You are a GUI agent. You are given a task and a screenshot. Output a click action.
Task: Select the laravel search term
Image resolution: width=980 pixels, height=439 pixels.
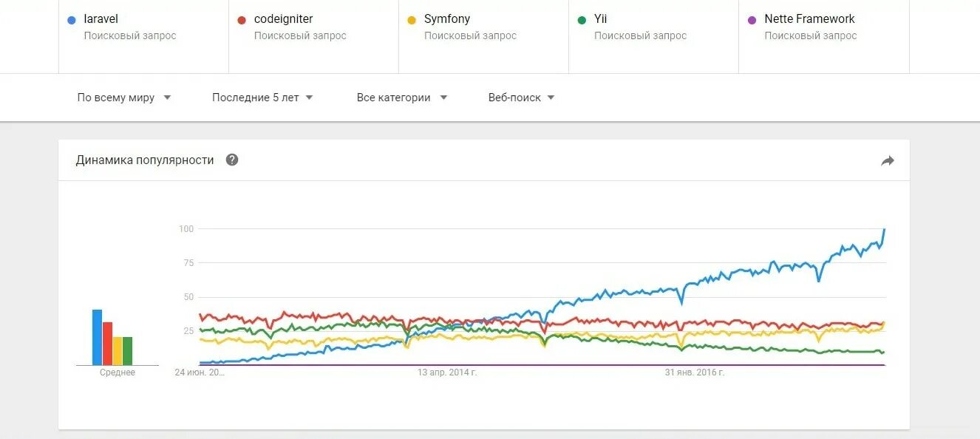coord(101,19)
